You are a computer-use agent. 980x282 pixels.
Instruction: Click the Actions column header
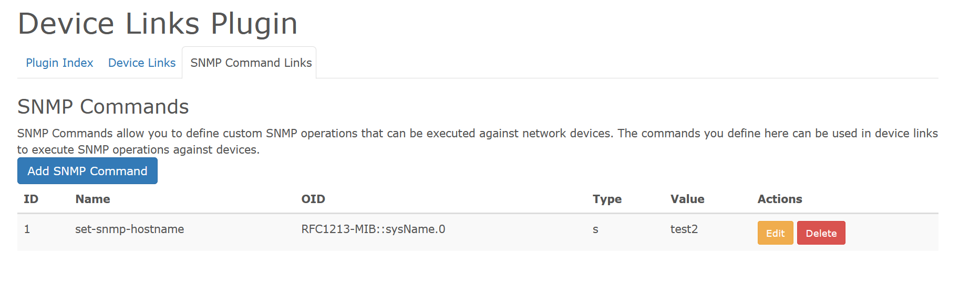pyautogui.click(x=780, y=199)
